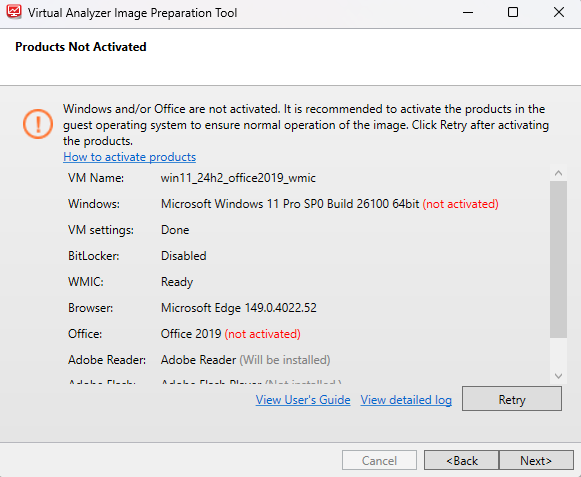This screenshot has height=477, width=581.
Task: Close the Image Preparation Tool window
Action: pyautogui.click(x=559, y=13)
